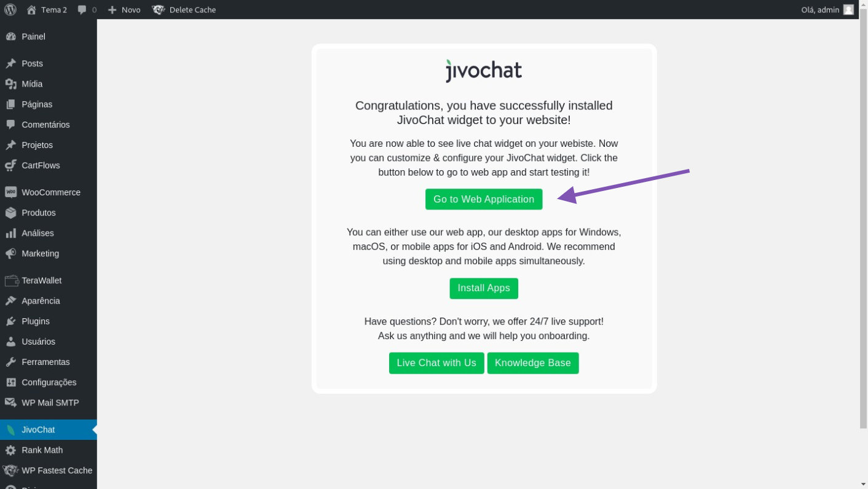868x489 pixels.
Task: Select the Ferramentas menu item
Action: pyautogui.click(x=49, y=362)
